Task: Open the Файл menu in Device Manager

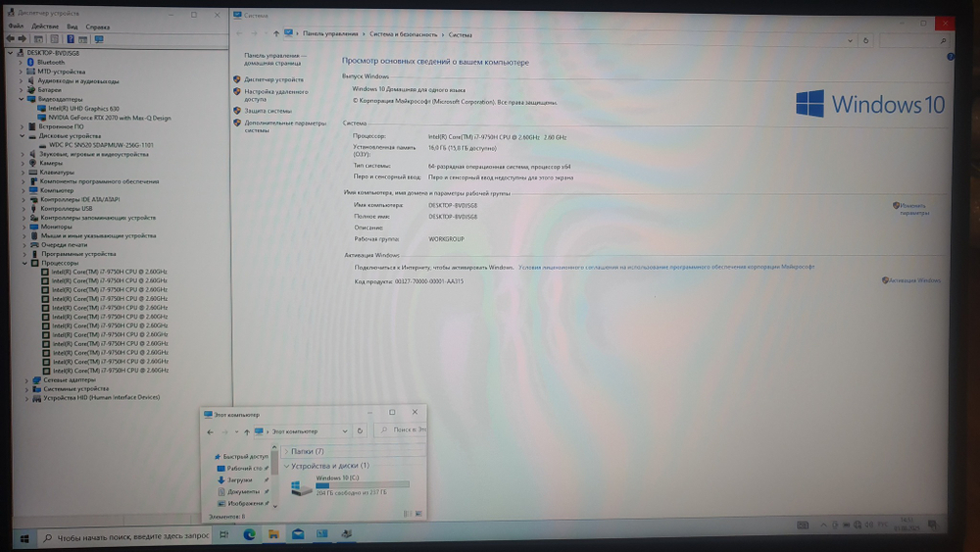Action: [16, 26]
